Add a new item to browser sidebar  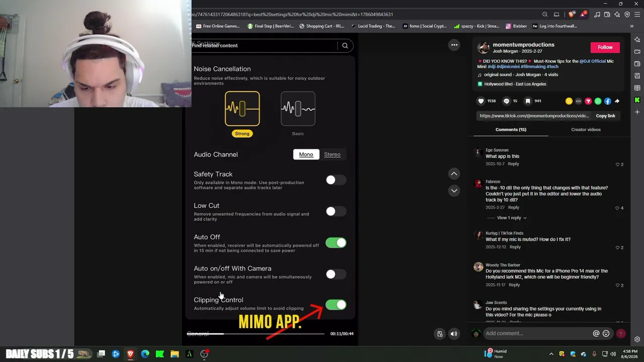click(637, 112)
